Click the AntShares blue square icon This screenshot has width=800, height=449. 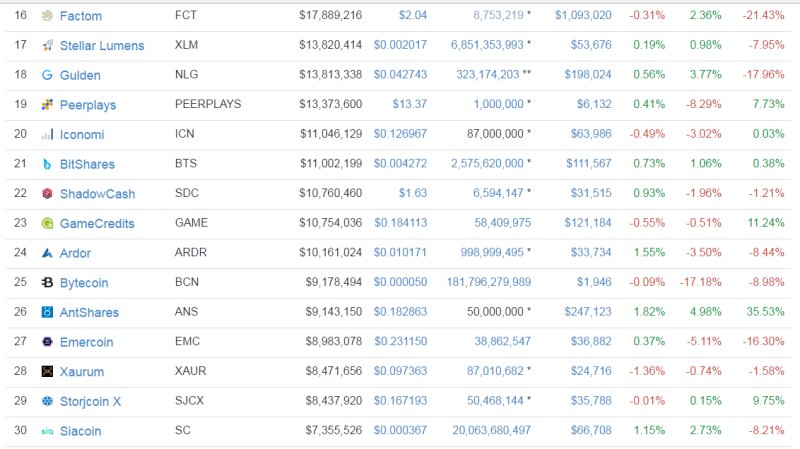(x=47, y=313)
